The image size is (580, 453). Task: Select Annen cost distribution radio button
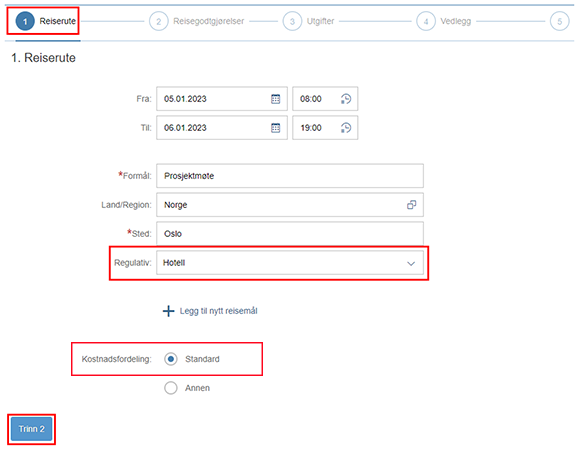[x=171, y=388]
